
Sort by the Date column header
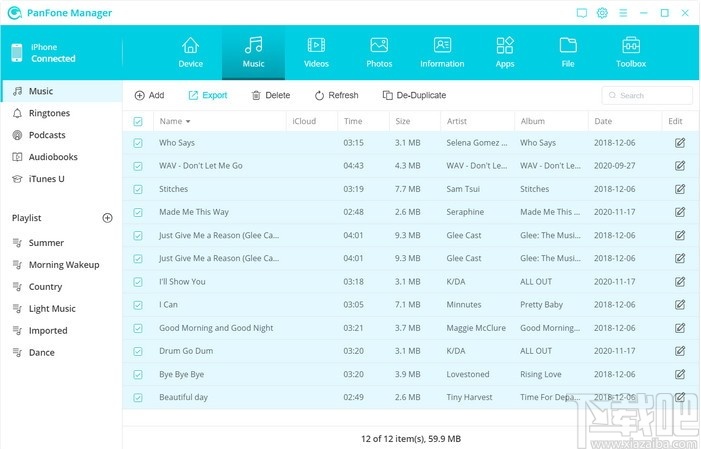coord(603,121)
